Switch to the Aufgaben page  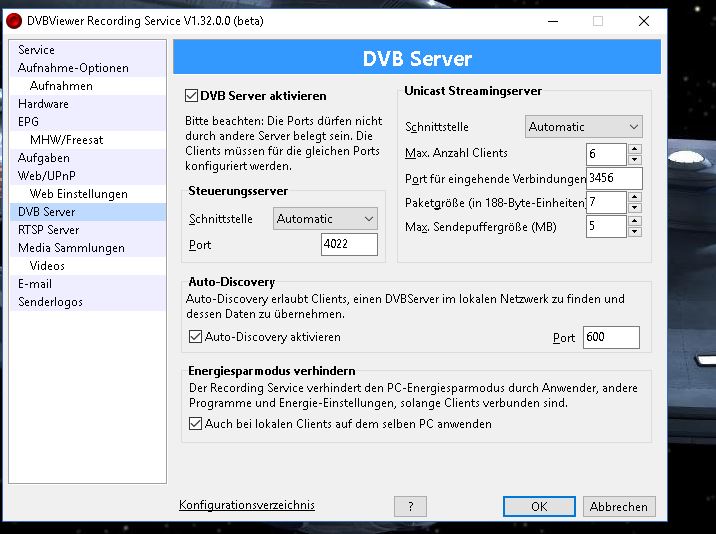[x=88, y=158]
